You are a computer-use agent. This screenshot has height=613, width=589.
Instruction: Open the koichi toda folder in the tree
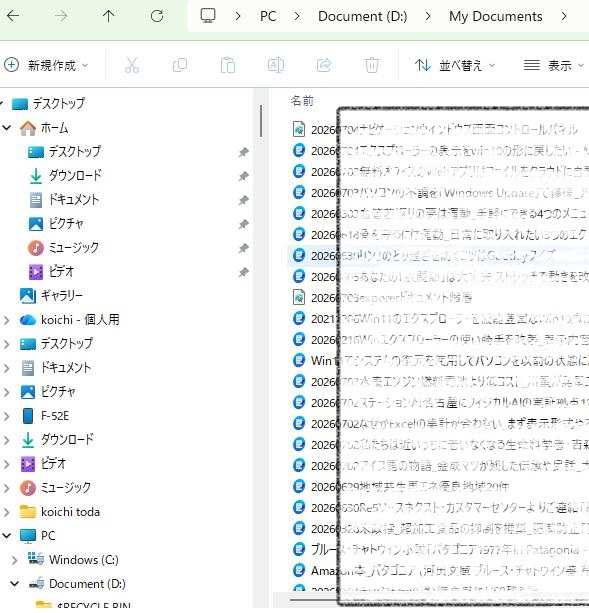click(60, 512)
